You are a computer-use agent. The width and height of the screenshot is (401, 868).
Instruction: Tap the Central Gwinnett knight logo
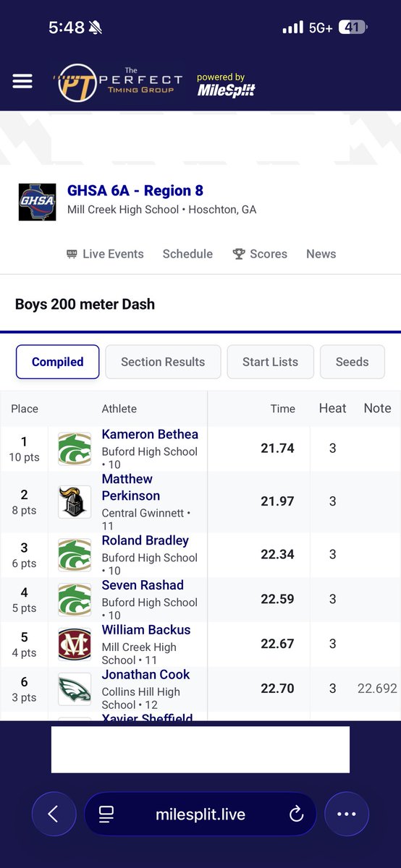tap(75, 502)
